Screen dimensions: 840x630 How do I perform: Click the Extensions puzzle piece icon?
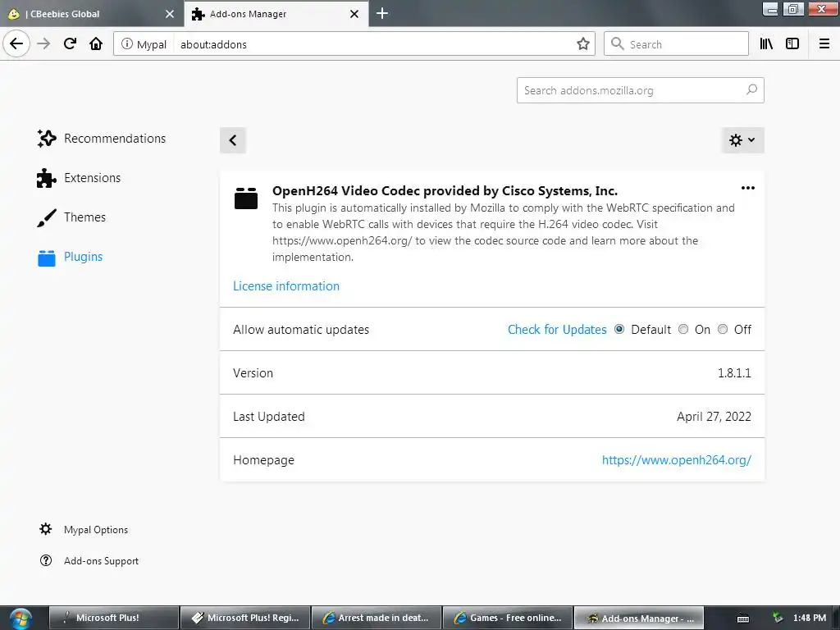[x=47, y=178]
